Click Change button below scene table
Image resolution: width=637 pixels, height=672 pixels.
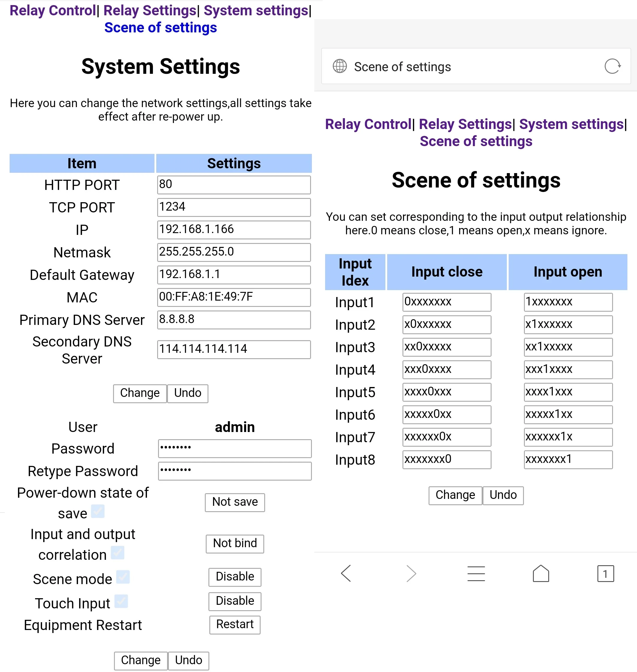tap(455, 495)
